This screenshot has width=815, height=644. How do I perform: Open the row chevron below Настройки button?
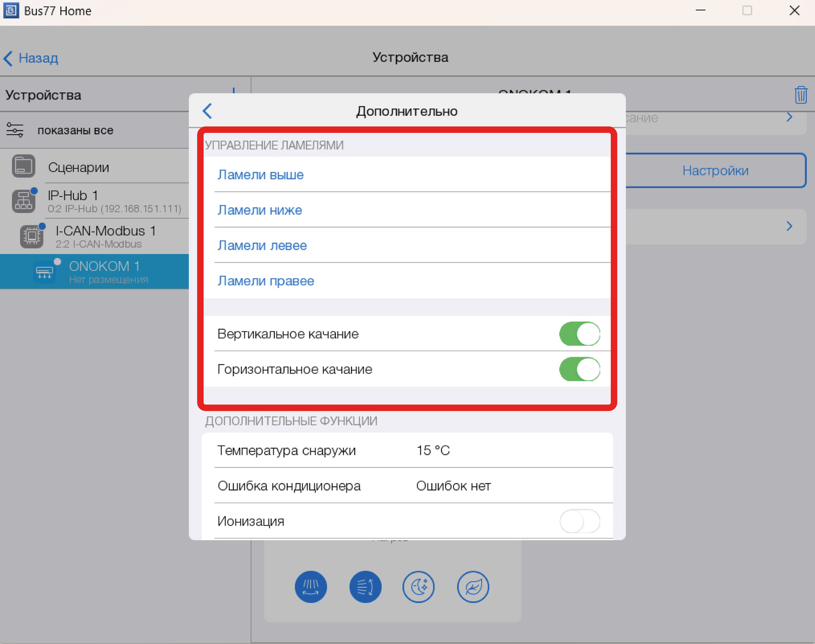tap(789, 226)
